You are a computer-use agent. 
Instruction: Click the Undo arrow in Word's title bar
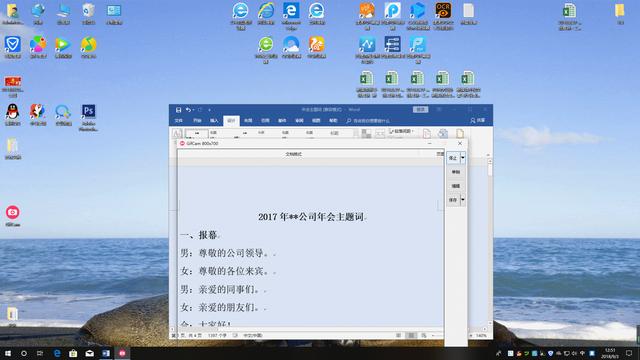188,110
